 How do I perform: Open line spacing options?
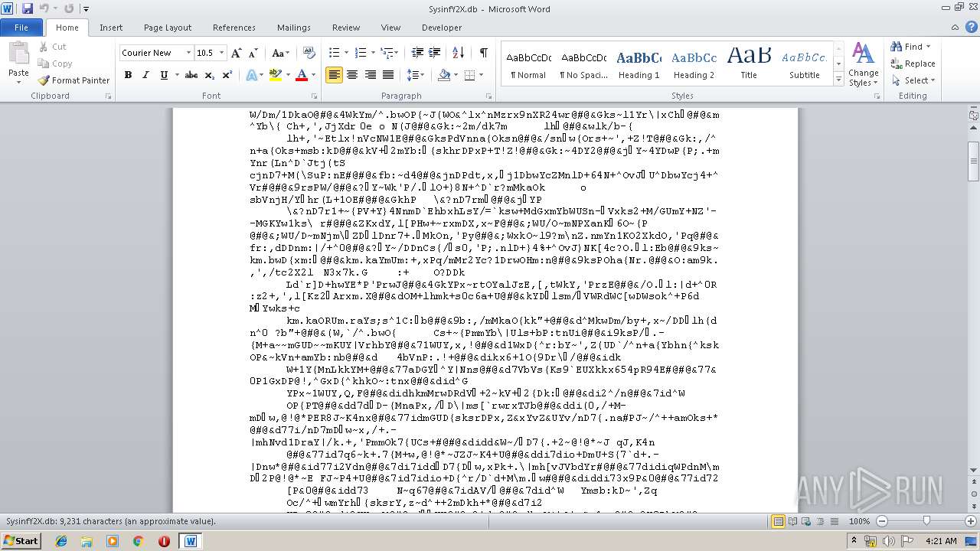point(415,75)
